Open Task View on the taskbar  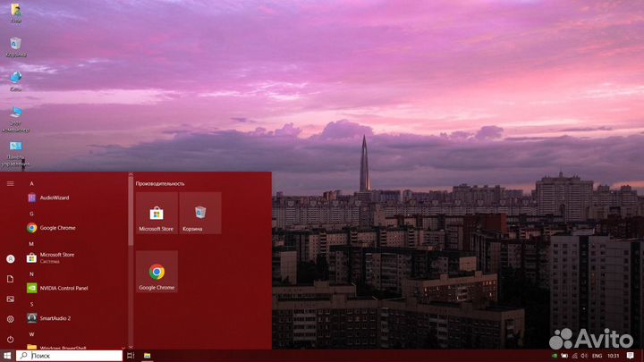[x=131, y=356]
